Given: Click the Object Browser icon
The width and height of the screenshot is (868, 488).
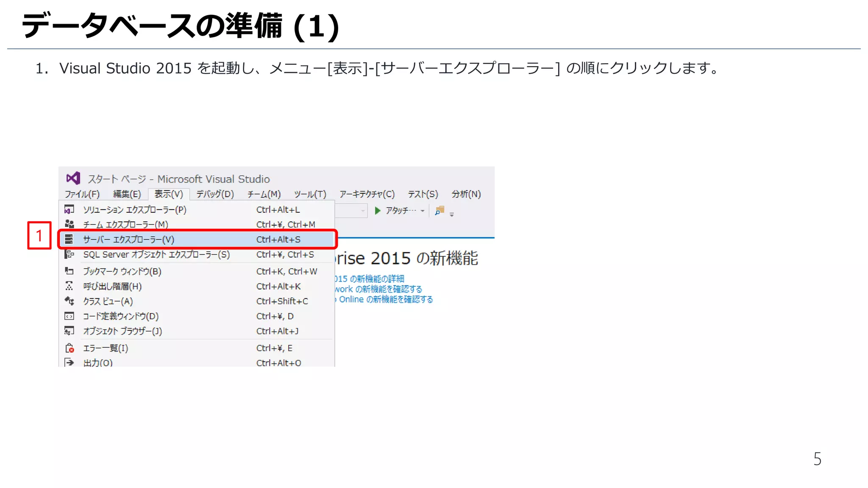Looking at the screenshot, I should 69,330.
